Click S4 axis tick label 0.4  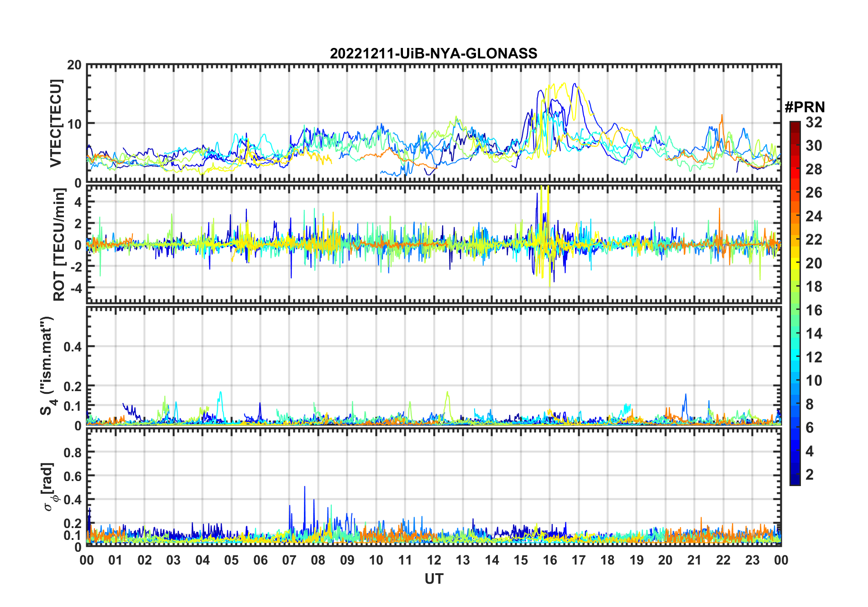point(73,346)
